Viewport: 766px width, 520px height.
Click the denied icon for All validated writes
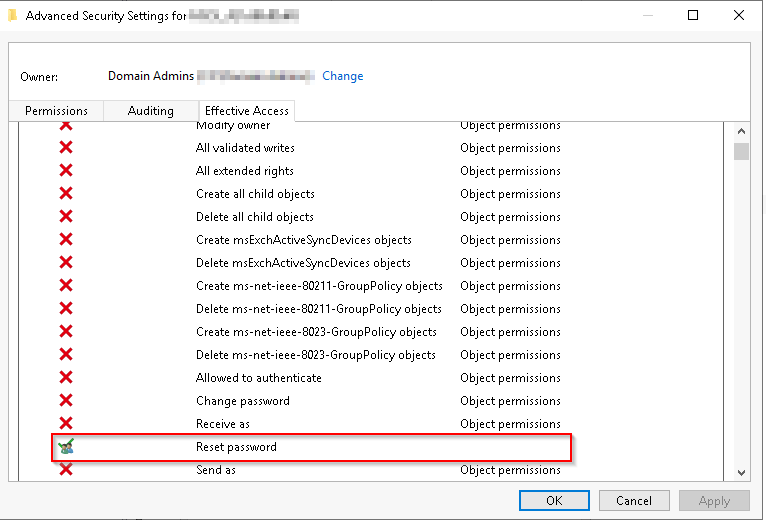[66, 148]
